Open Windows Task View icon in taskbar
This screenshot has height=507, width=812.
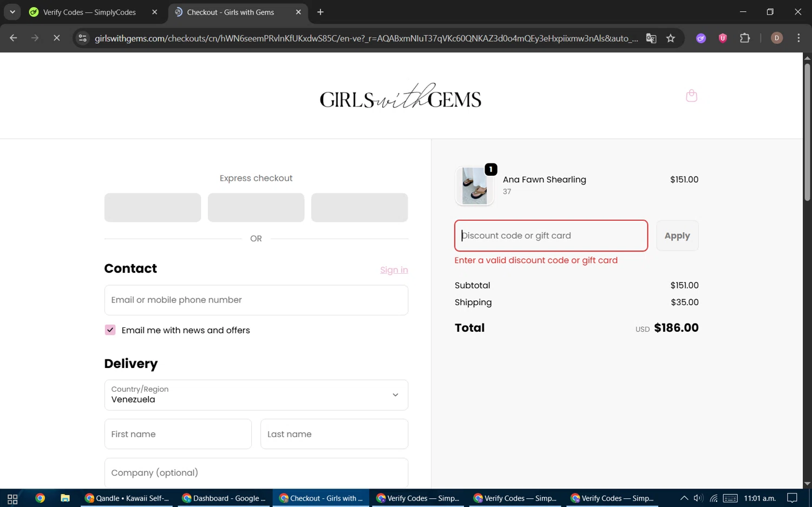tap(12, 498)
